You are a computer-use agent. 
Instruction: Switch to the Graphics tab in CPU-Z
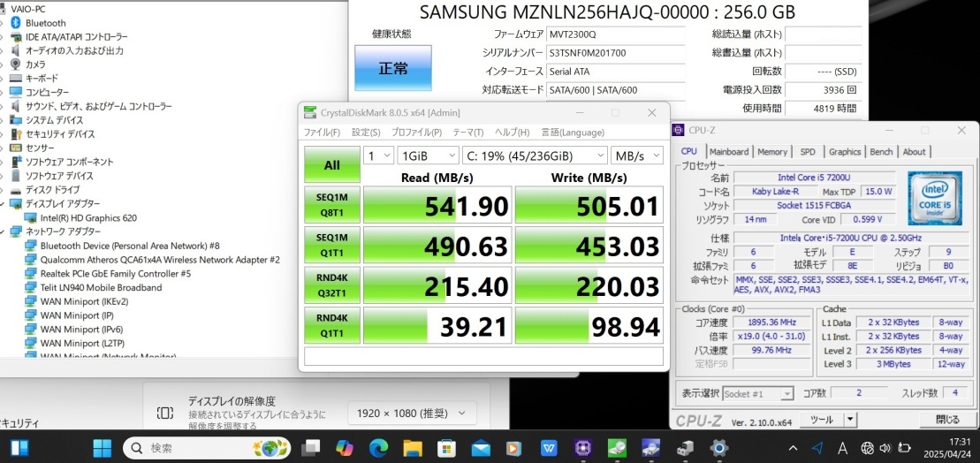(845, 152)
